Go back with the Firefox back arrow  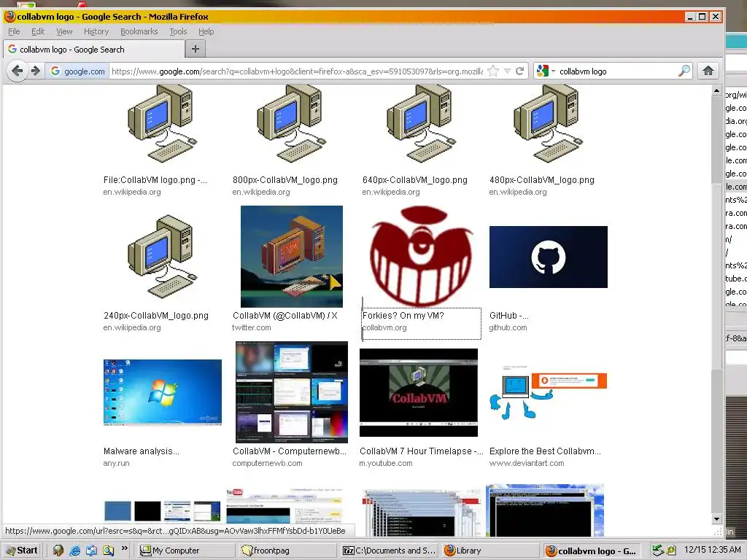tap(18, 71)
